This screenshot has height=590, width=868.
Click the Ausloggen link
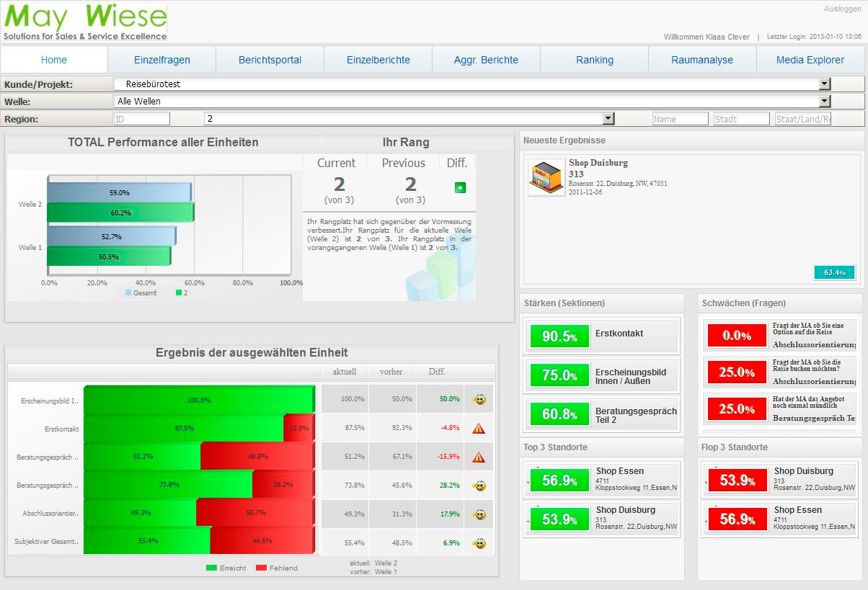[x=842, y=9]
